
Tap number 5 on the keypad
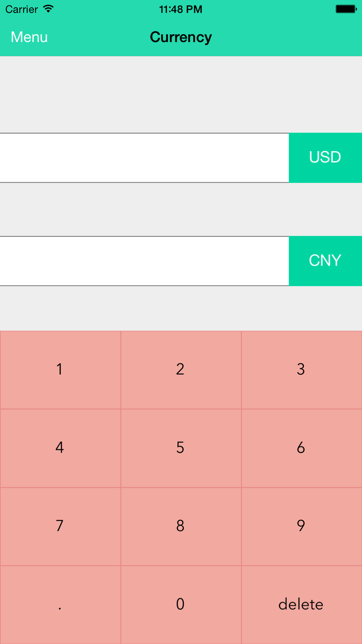coord(181,448)
